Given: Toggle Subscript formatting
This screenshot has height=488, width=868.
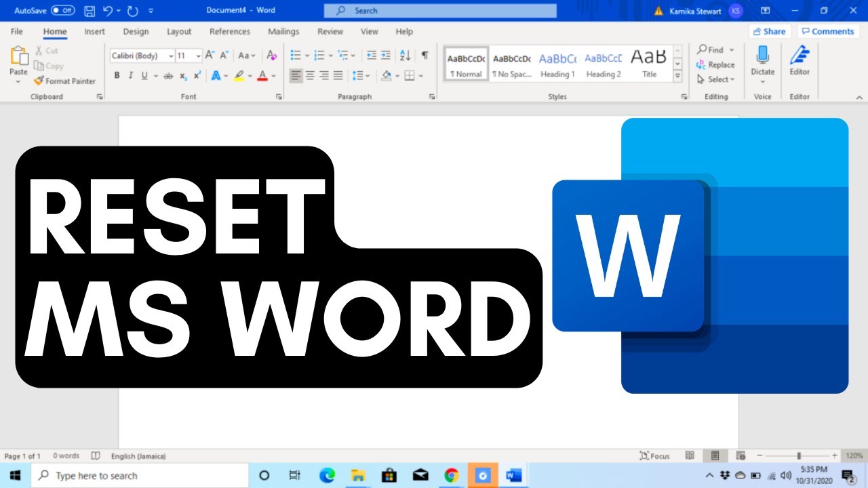Looking at the screenshot, I should pos(183,75).
